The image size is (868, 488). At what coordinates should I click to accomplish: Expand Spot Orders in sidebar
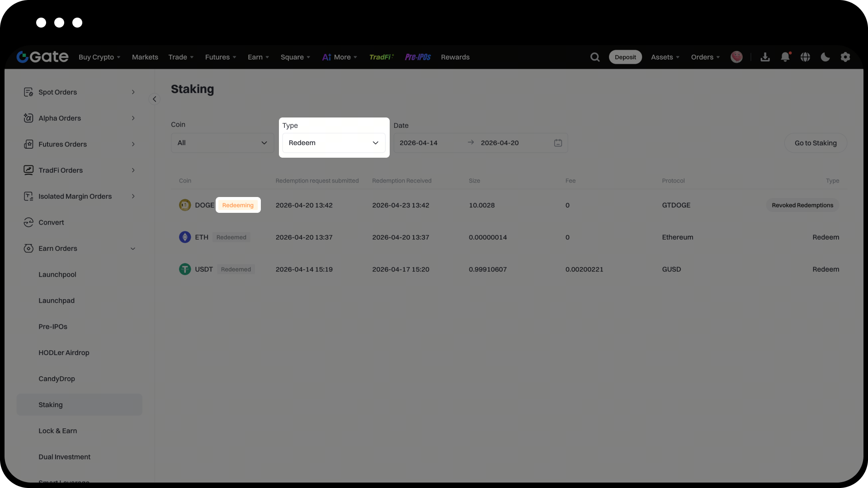click(x=133, y=92)
